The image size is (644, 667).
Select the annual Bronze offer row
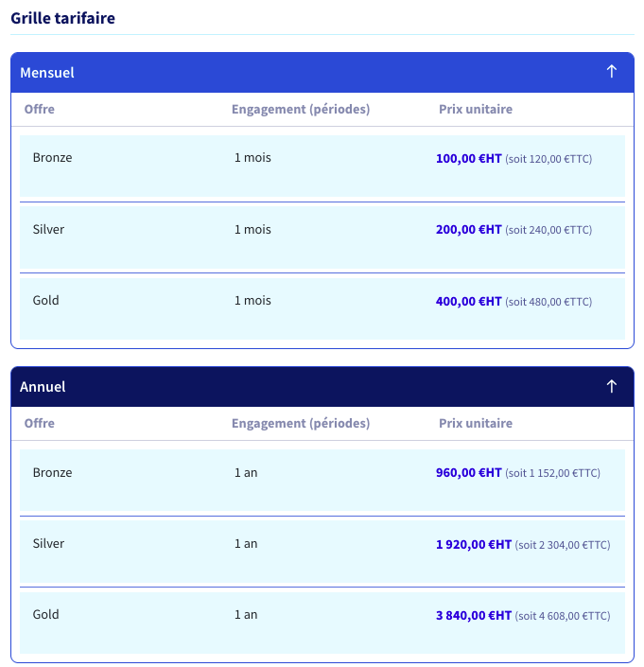[x=322, y=480]
